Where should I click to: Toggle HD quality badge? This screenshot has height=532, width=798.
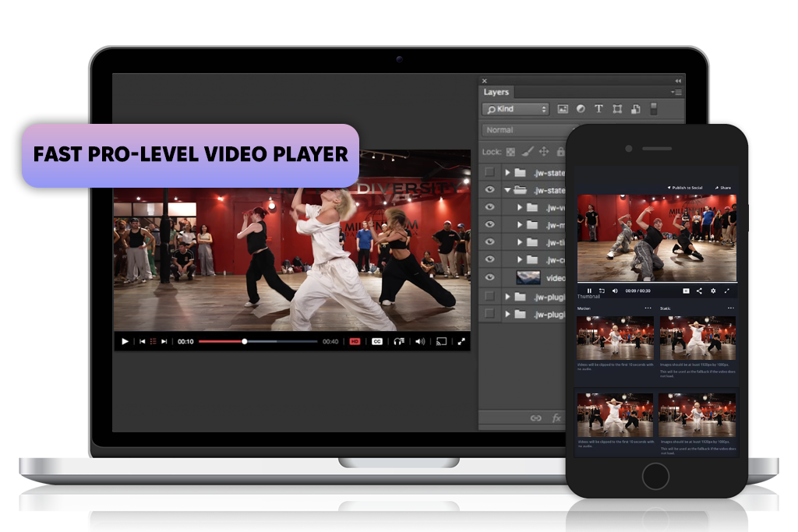pyautogui.click(x=355, y=341)
